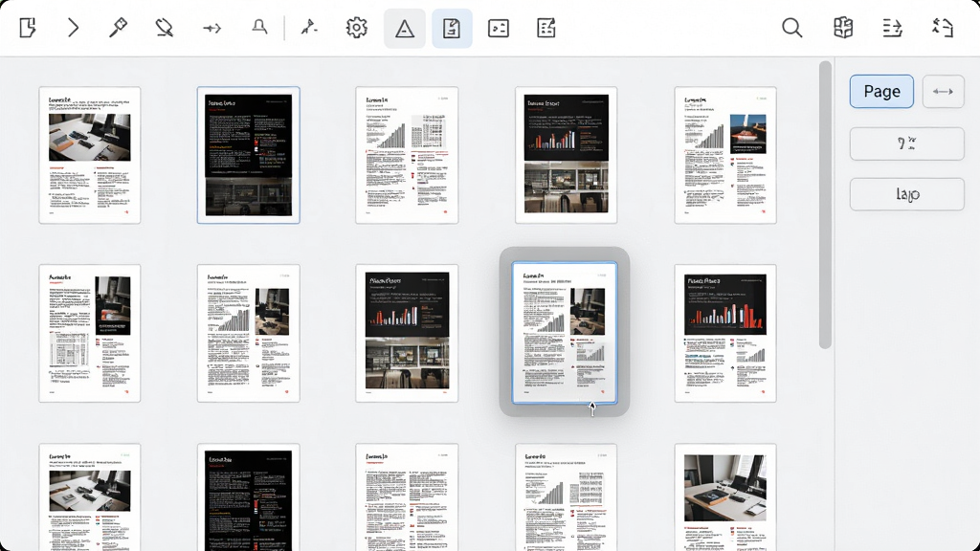This screenshot has width=980, height=551.
Task: Click the third sidebar button labeled lajo
Action: (907, 194)
